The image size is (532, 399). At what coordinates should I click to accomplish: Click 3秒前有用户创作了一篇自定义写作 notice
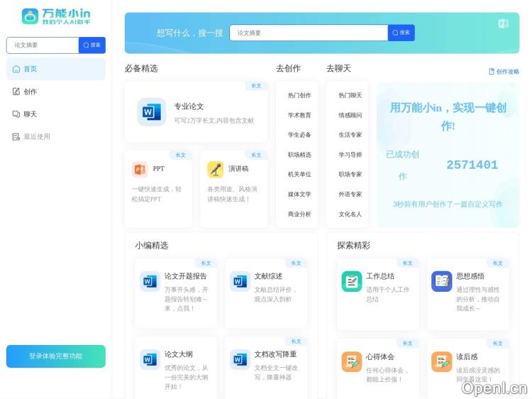448,204
